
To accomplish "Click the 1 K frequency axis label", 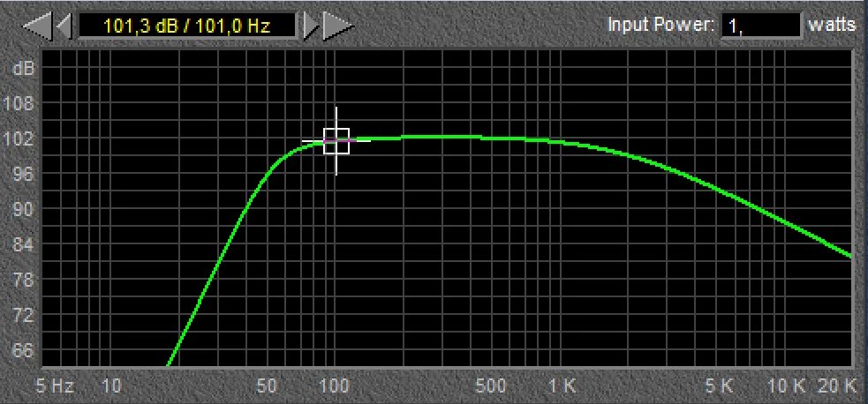I will pos(562,385).
